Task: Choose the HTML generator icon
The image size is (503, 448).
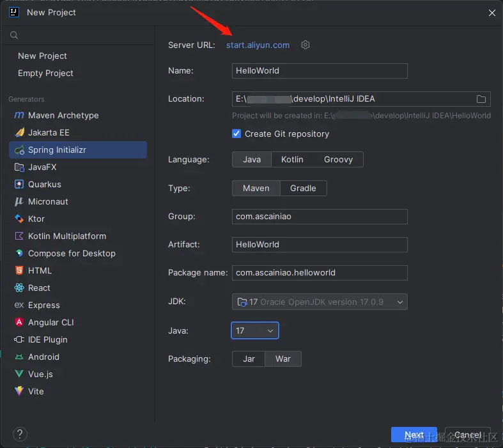Action: [19, 270]
